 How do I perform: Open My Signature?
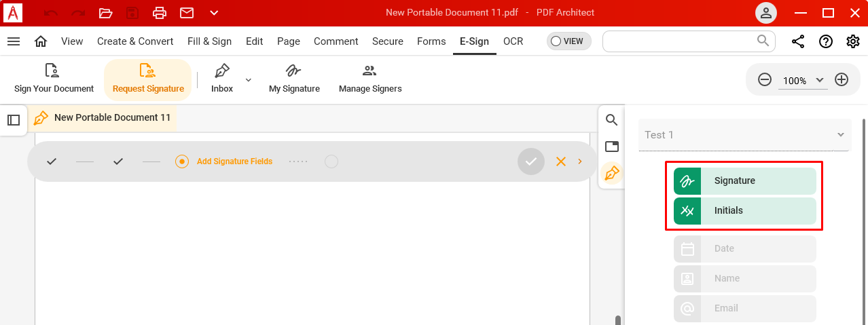tap(294, 79)
